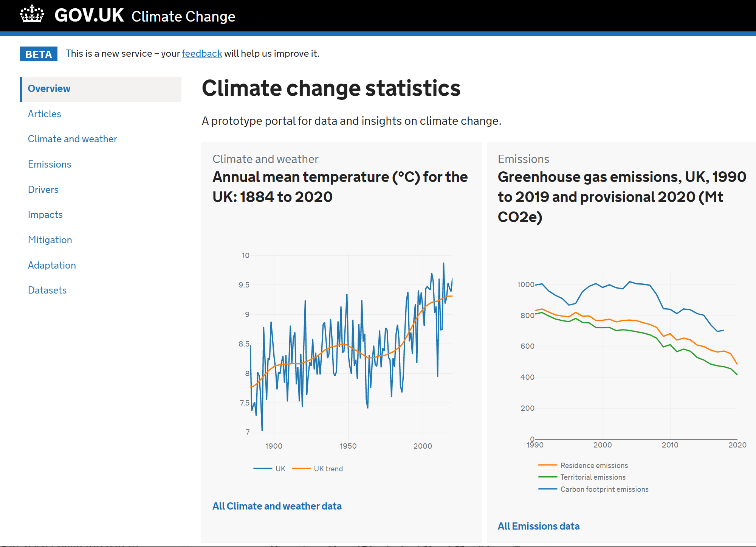Open the Articles navigation item

(x=45, y=114)
